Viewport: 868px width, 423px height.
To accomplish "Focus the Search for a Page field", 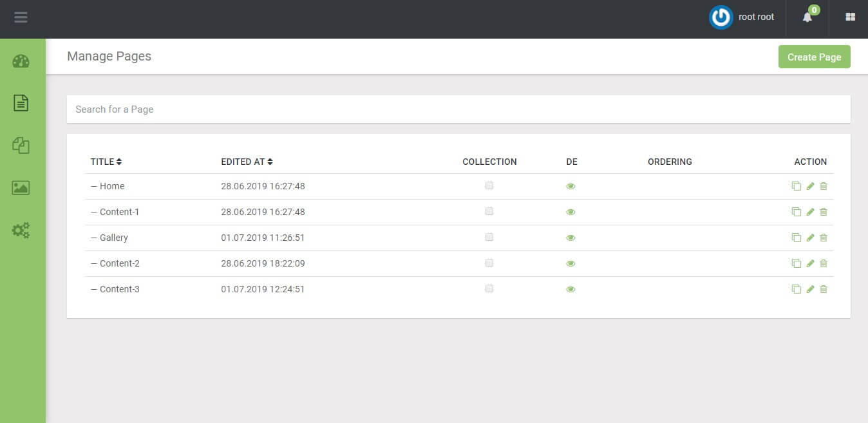I will pyautogui.click(x=458, y=109).
